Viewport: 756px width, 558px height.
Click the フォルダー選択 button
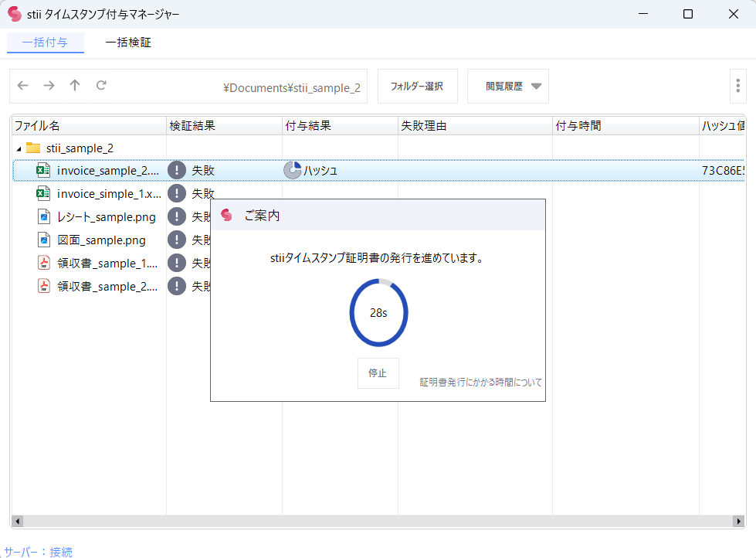pyautogui.click(x=417, y=86)
